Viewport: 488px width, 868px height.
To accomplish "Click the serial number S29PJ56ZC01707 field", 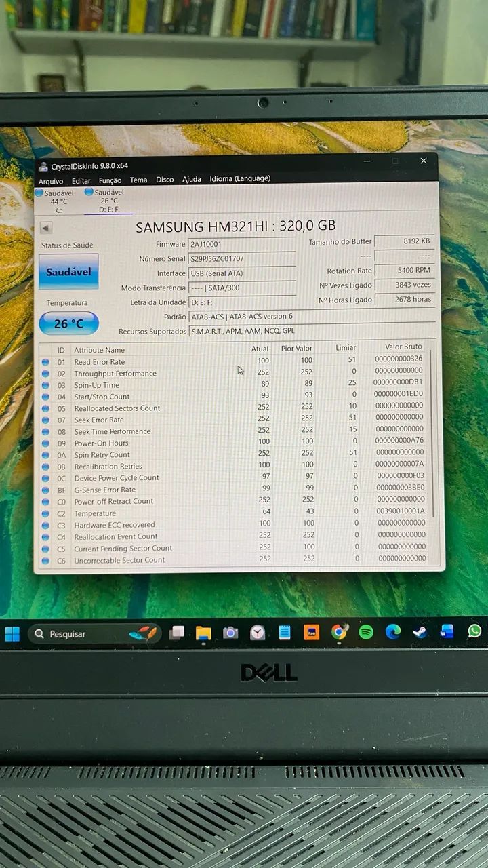I will point(242,259).
